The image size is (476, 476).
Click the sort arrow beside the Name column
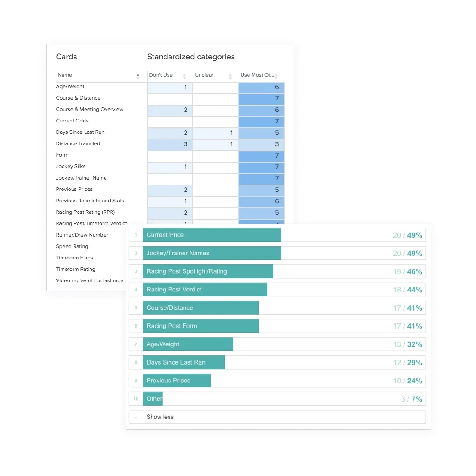point(138,76)
